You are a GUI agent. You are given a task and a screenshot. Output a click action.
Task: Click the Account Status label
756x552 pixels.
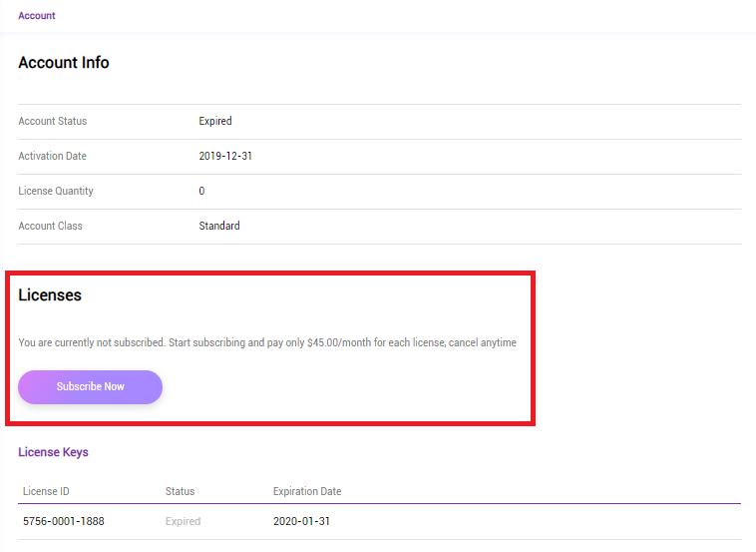point(53,122)
